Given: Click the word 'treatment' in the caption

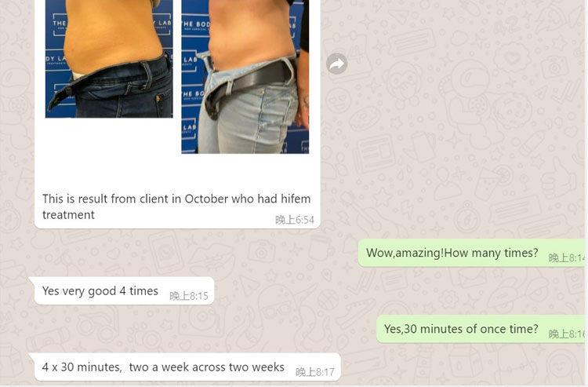Looking at the screenshot, I should (x=68, y=215).
